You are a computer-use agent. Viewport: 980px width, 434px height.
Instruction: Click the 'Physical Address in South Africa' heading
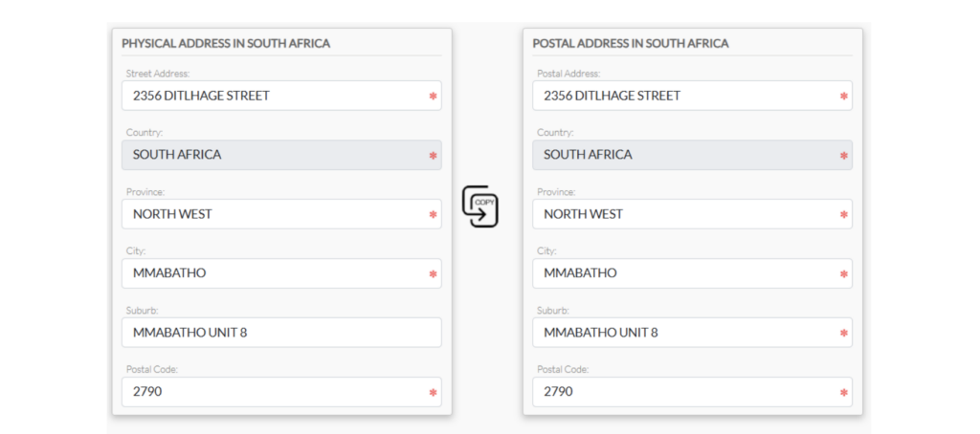coord(226,44)
